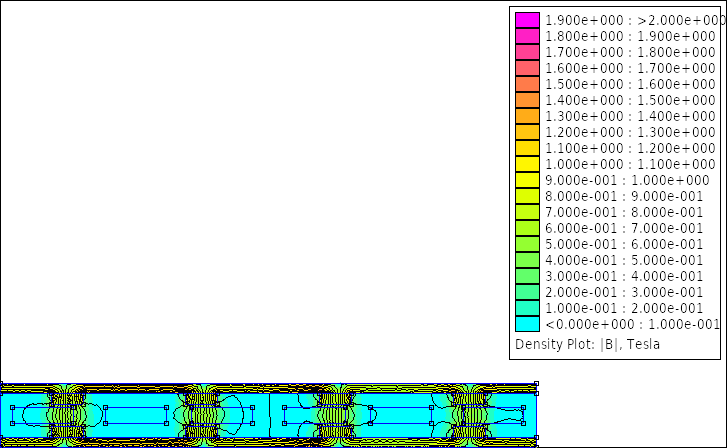Click the '1.400e+000 : 1.500e+000' range text

point(631,101)
